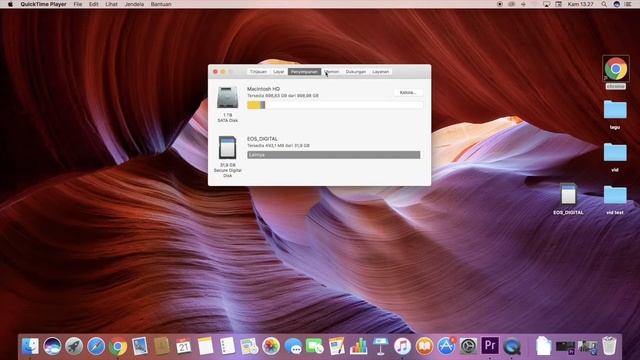Click the Spotlight search icon
Image resolution: width=640 pixels, height=360 pixels.
[x=604, y=4]
